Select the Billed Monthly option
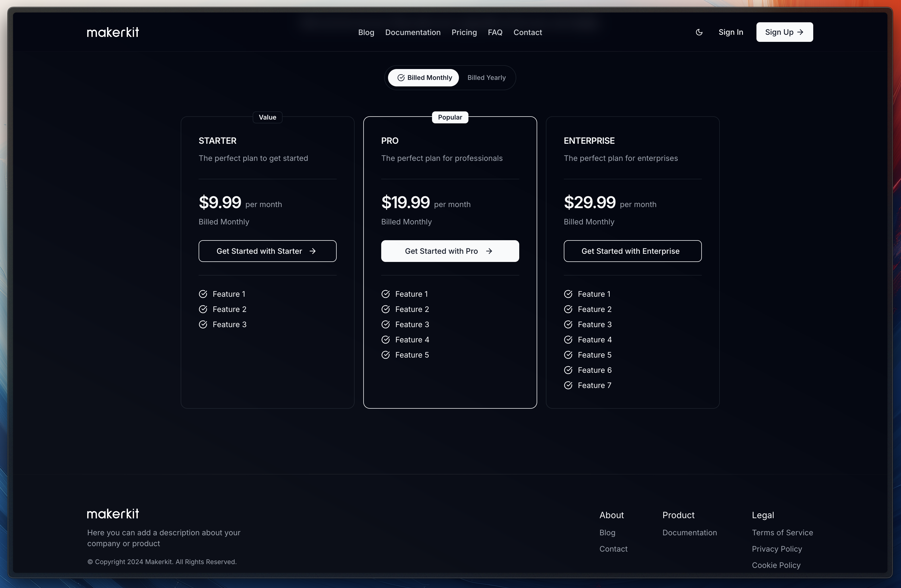The height and width of the screenshot is (588, 901). click(x=424, y=78)
